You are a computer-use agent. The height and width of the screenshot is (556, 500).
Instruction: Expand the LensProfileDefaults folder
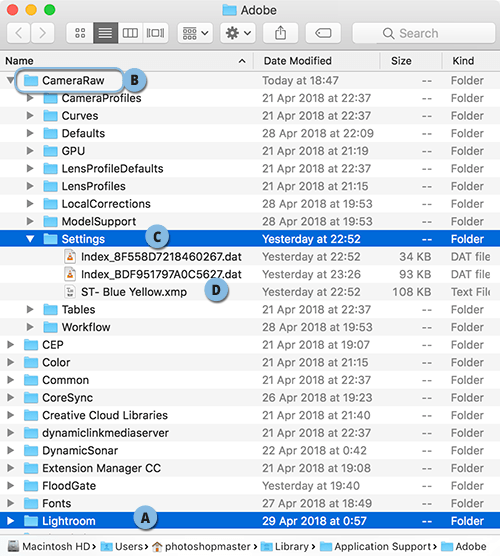(x=30, y=168)
